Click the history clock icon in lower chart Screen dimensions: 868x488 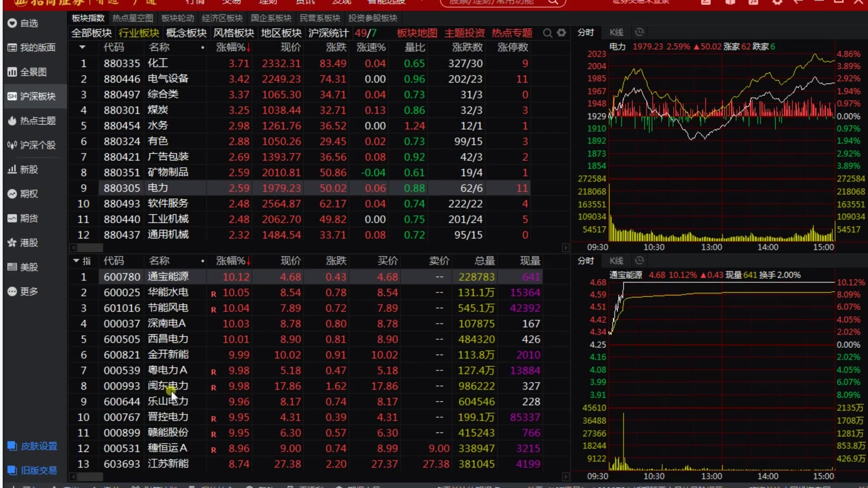(639, 260)
